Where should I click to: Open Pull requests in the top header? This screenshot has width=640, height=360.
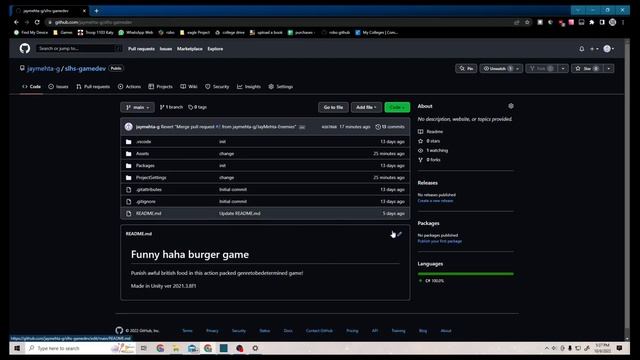141,49
